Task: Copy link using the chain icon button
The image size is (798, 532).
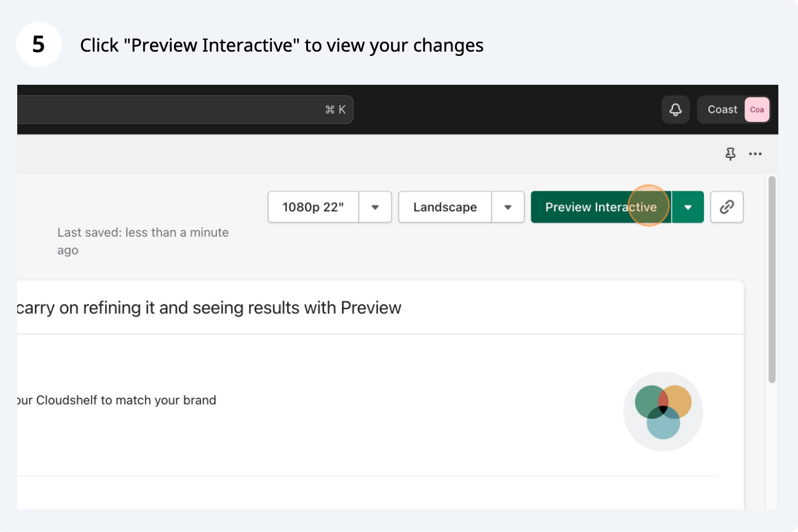Action: coord(727,207)
